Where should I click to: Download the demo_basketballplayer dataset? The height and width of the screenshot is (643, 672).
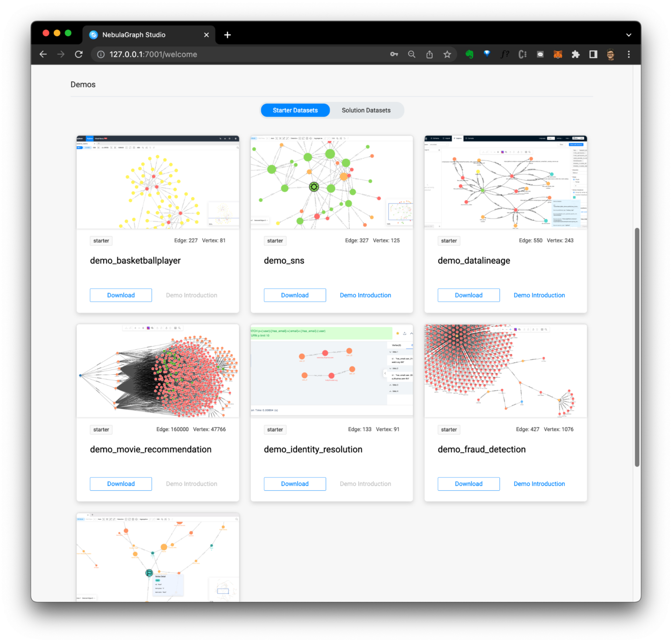pyautogui.click(x=121, y=295)
